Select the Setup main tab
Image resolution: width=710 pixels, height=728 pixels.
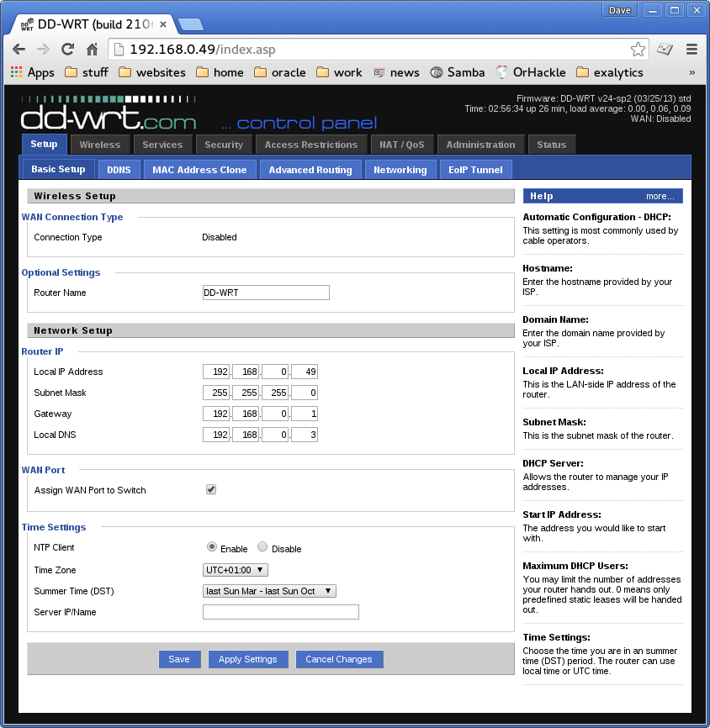(44, 144)
